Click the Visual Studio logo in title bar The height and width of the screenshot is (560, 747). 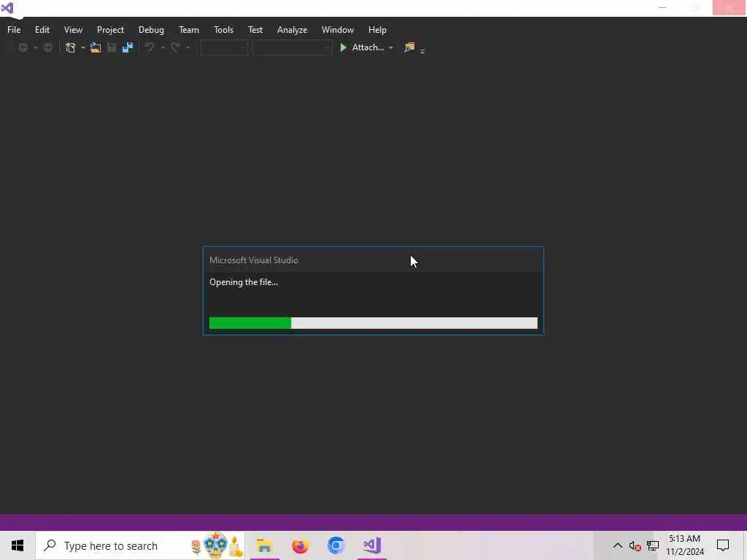coord(7,7)
